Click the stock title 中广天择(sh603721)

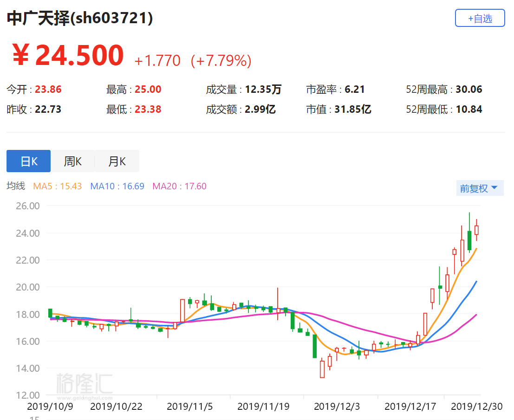80,18
